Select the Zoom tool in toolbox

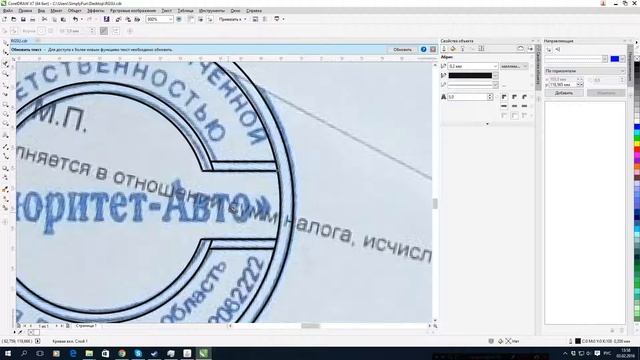pos(5,74)
